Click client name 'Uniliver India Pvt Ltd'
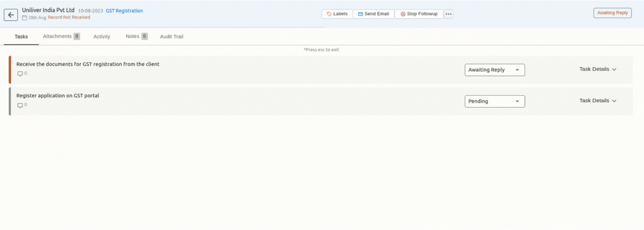This screenshot has width=644, height=230. click(x=48, y=10)
